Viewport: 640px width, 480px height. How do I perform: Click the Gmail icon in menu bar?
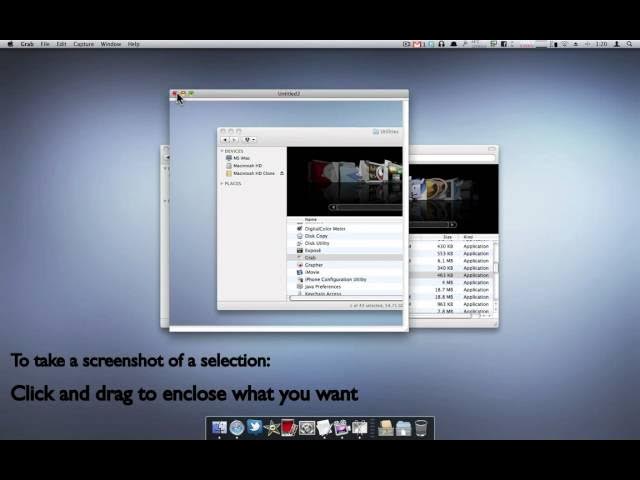tap(417, 44)
